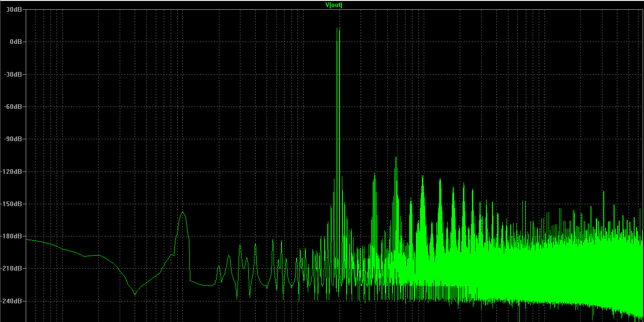This screenshot has height=322, width=644.
Task: Click the 0dB axis label
Action: click(16, 42)
